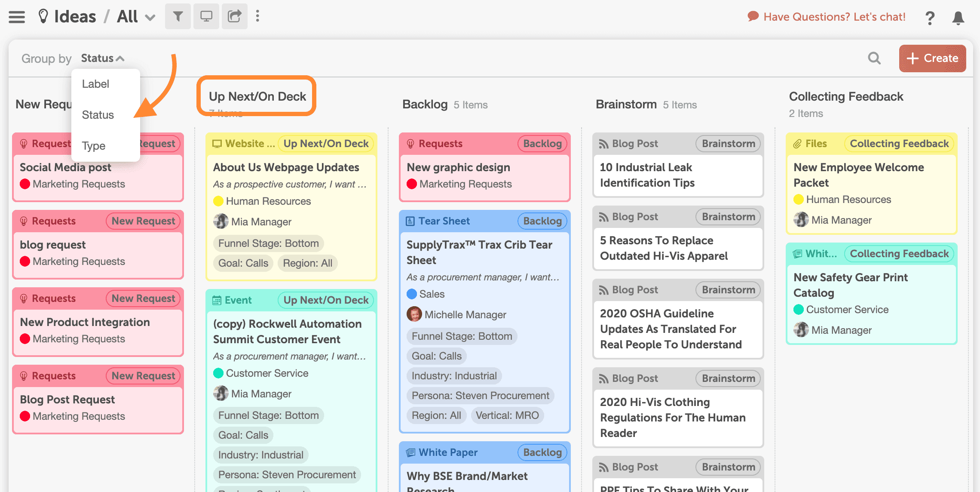The image size is (980, 492).
Task: Click the Backlog column header
Action: pos(425,105)
